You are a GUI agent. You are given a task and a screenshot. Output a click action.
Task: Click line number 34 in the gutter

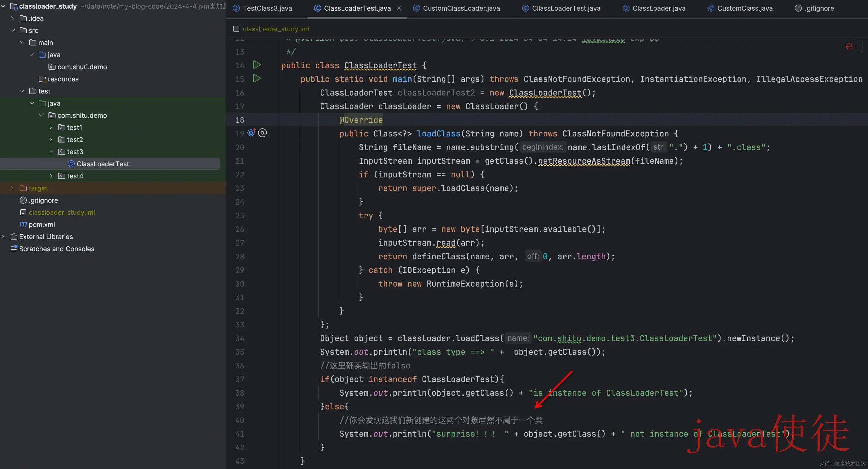coord(240,338)
